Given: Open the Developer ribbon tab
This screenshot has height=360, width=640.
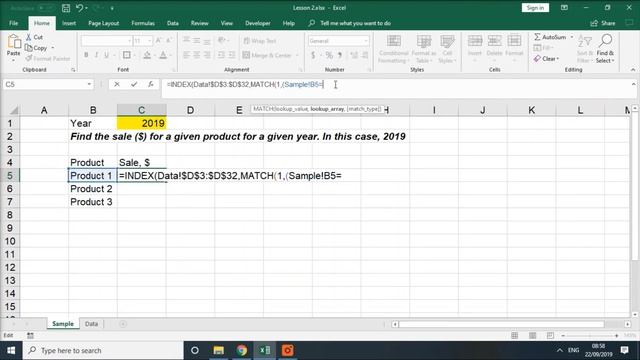Looking at the screenshot, I should click(258, 23).
